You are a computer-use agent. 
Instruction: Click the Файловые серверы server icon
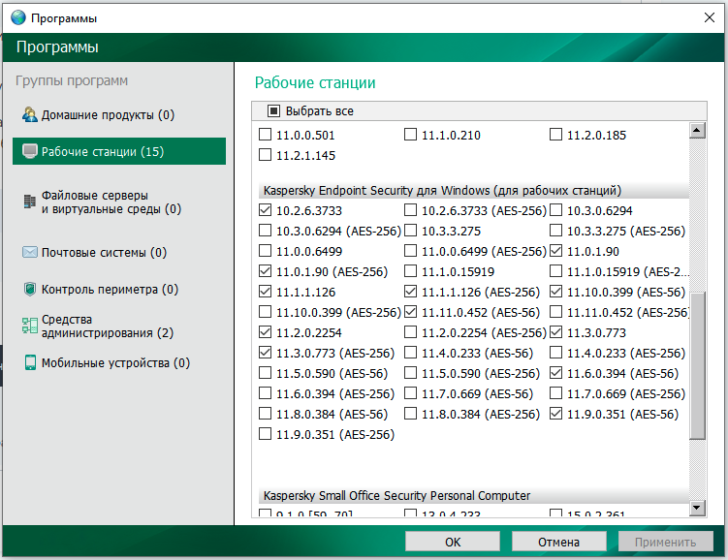[x=30, y=202]
